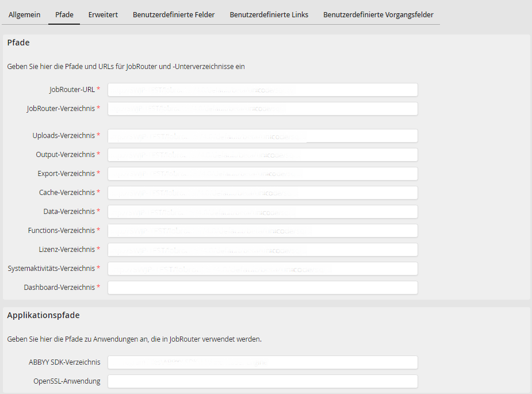The image size is (532, 394).
Task: Click the ABBYY SDK-Verzeichnis field
Action: pos(262,362)
